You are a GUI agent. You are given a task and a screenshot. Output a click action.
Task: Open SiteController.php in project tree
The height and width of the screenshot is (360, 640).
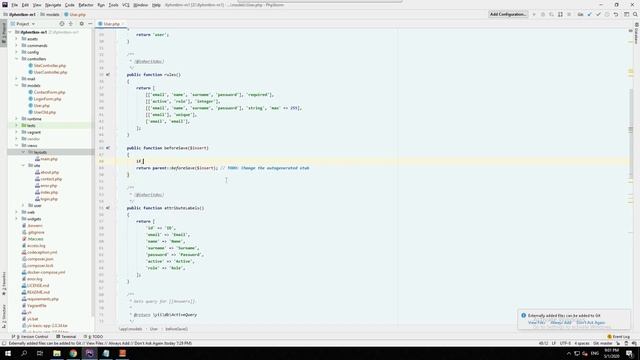click(x=47, y=66)
